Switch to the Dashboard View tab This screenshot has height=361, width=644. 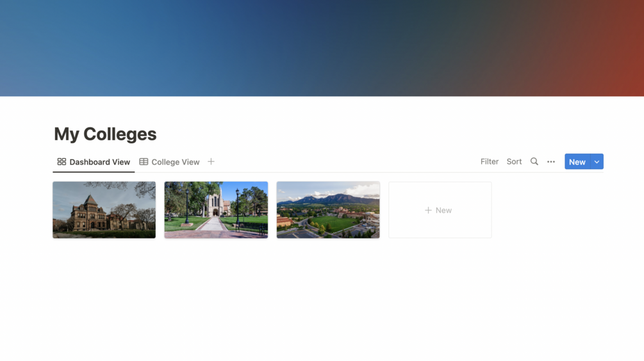[94, 162]
